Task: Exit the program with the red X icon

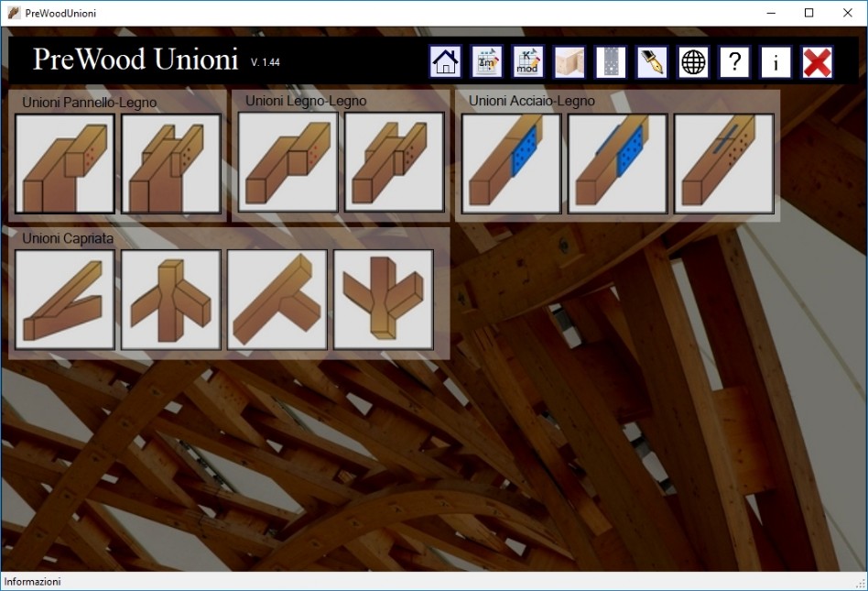Action: tap(817, 61)
